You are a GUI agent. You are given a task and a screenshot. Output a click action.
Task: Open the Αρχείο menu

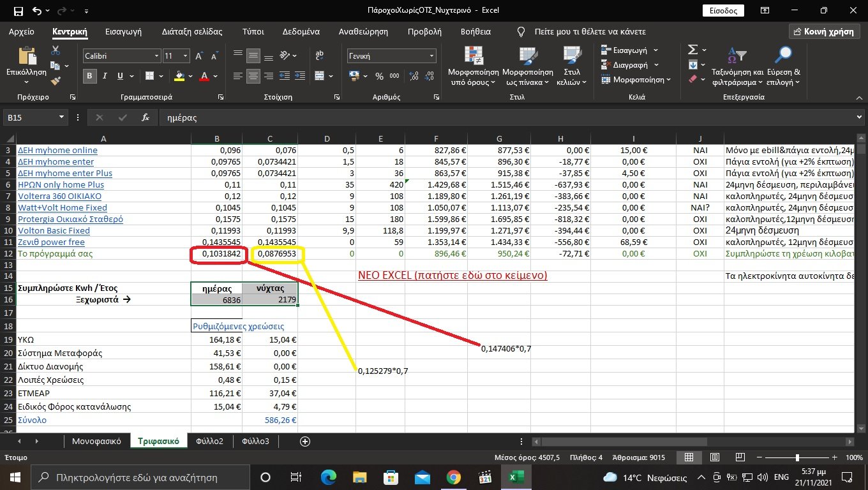pos(22,31)
